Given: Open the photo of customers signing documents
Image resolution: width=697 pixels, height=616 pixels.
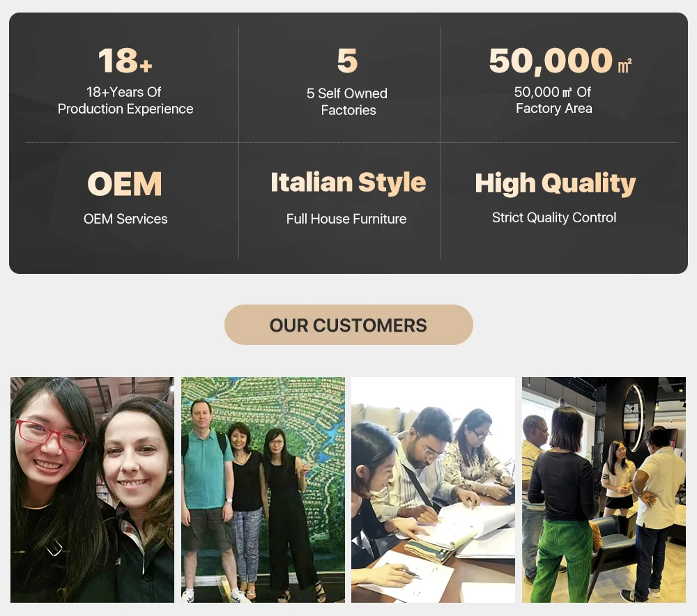Looking at the screenshot, I should pyautogui.click(x=433, y=490).
